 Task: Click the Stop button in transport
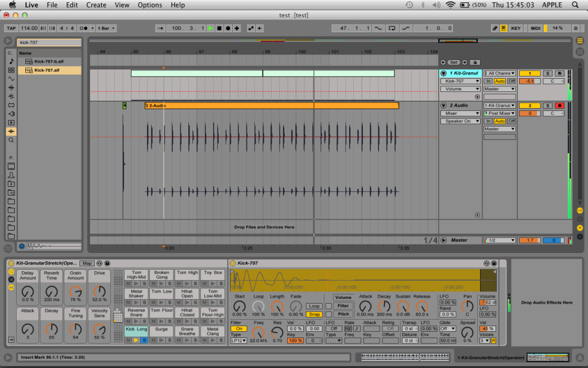point(219,28)
